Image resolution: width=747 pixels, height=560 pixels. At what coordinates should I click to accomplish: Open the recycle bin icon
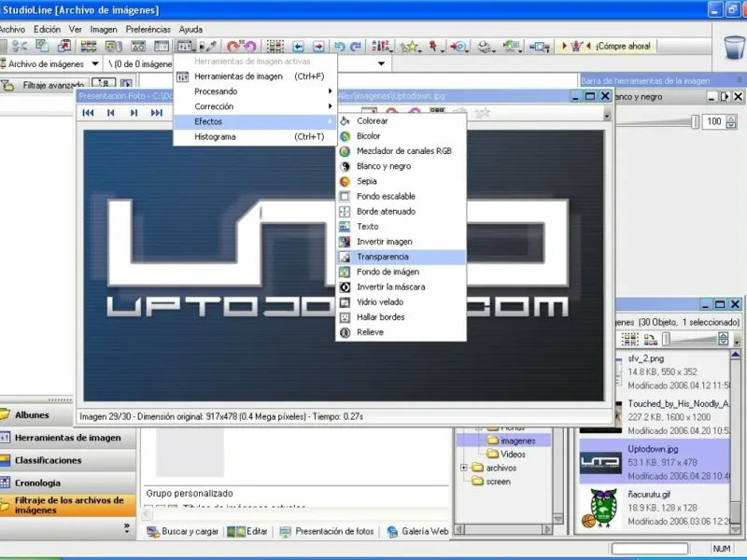734,48
